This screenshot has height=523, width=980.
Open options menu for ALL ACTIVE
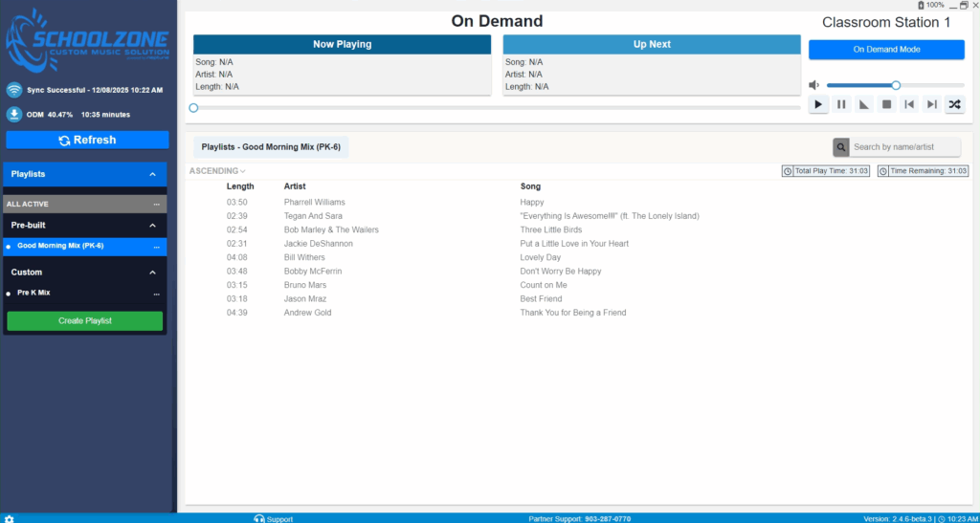tap(156, 204)
